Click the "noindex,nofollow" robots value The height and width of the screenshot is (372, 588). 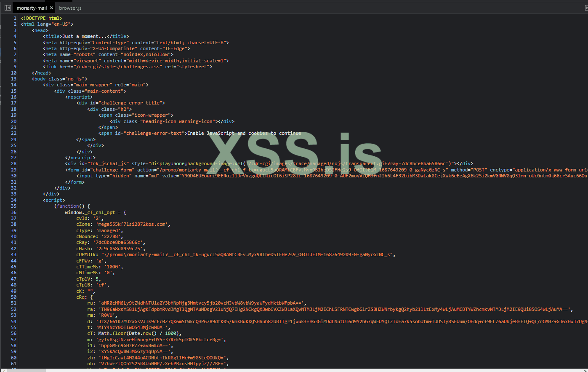click(146, 54)
